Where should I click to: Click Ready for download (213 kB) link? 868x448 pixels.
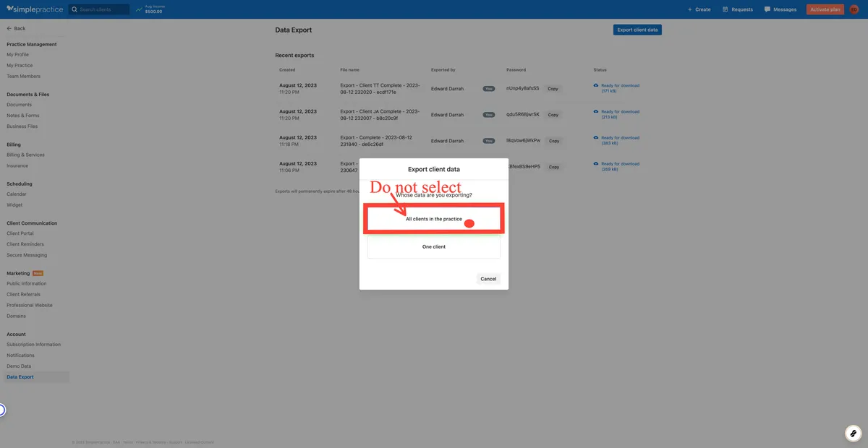620,114
